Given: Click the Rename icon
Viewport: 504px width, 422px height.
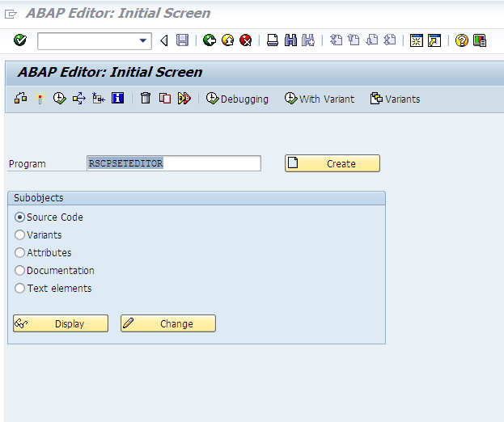Looking at the screenshot, I should pyautogui.click(x=184, y=99).
